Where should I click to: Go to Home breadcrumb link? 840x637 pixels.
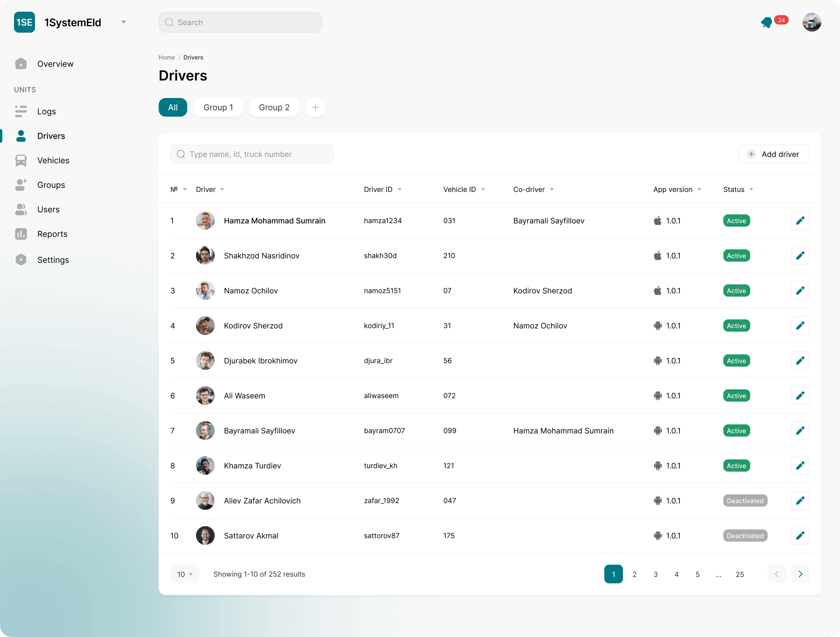coord(167,57)
